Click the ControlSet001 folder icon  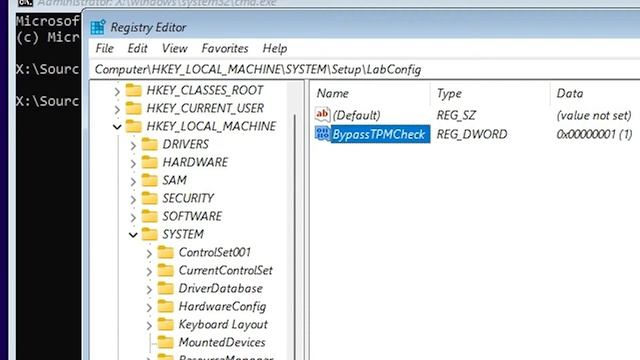[165, 252]
